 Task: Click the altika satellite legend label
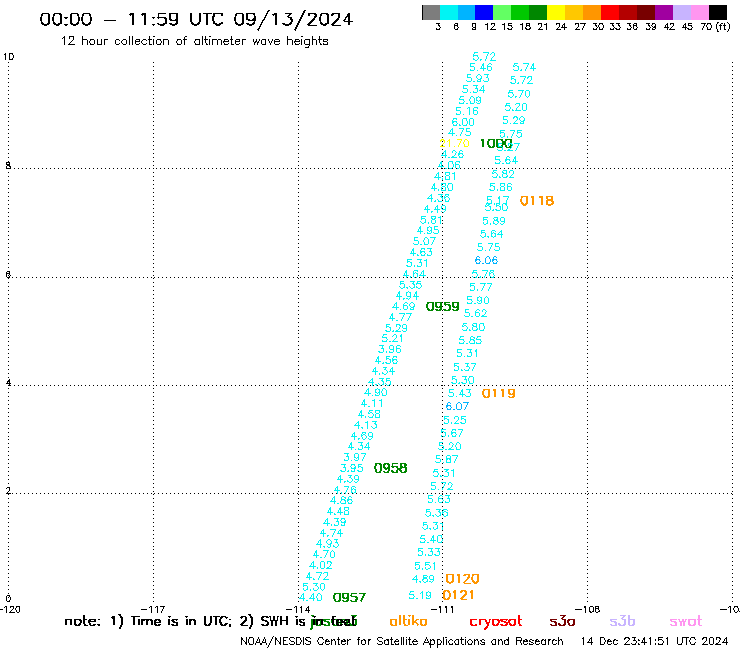408,621
